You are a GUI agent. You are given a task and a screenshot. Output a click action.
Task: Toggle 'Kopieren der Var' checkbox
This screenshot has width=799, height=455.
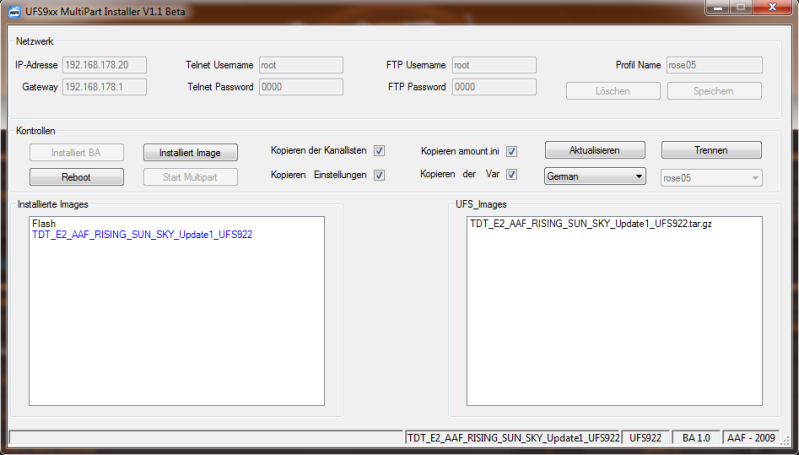(x=511, y=175)
